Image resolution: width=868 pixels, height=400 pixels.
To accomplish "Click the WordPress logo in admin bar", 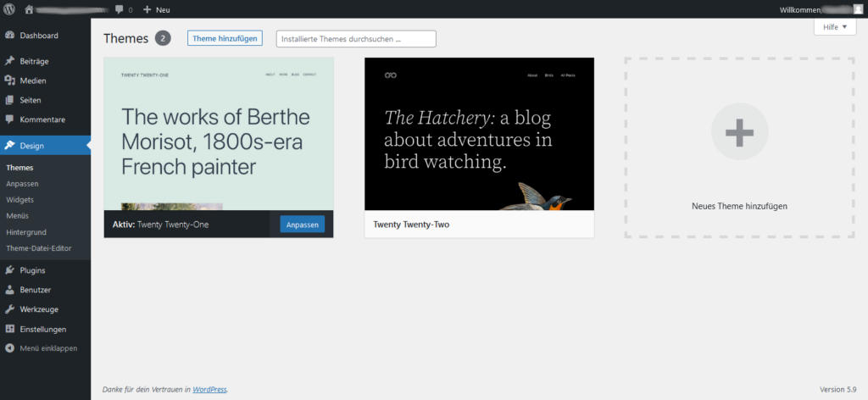I will click(9, 9).
